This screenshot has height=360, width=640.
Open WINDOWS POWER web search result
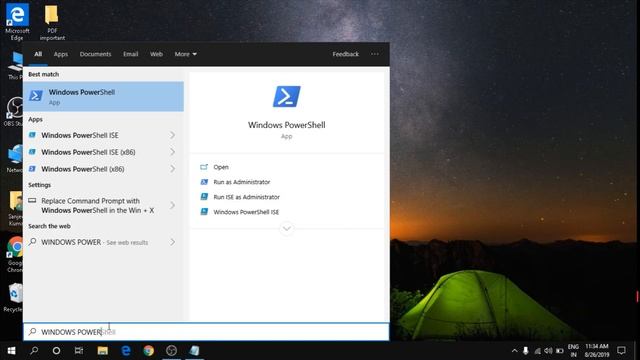pos(94,242)
